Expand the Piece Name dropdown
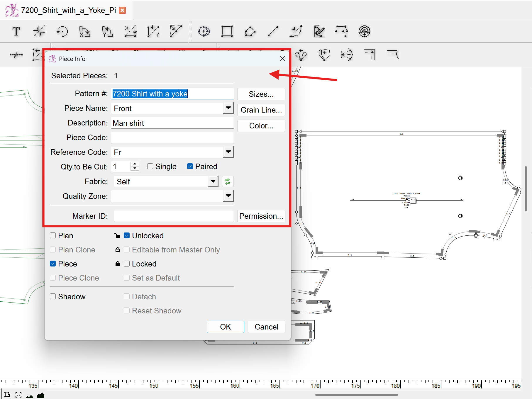Viewport: 532px width, 399px height. 228,108
